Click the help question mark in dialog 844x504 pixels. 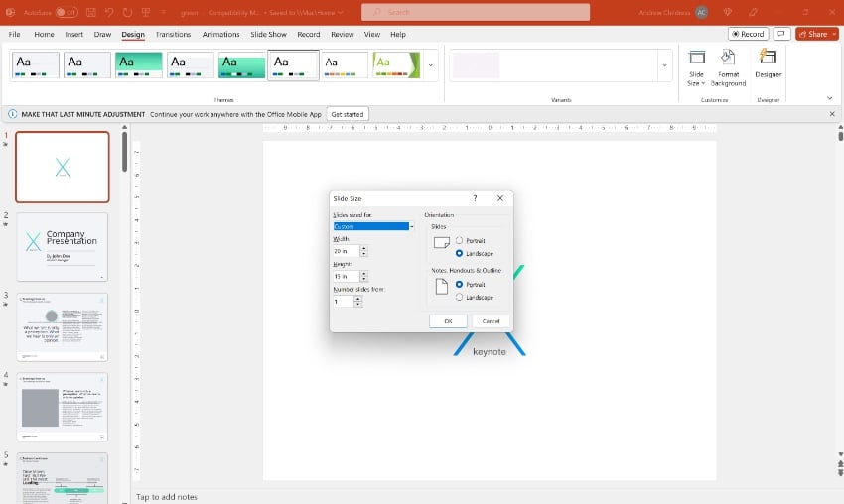pos(475,198)
